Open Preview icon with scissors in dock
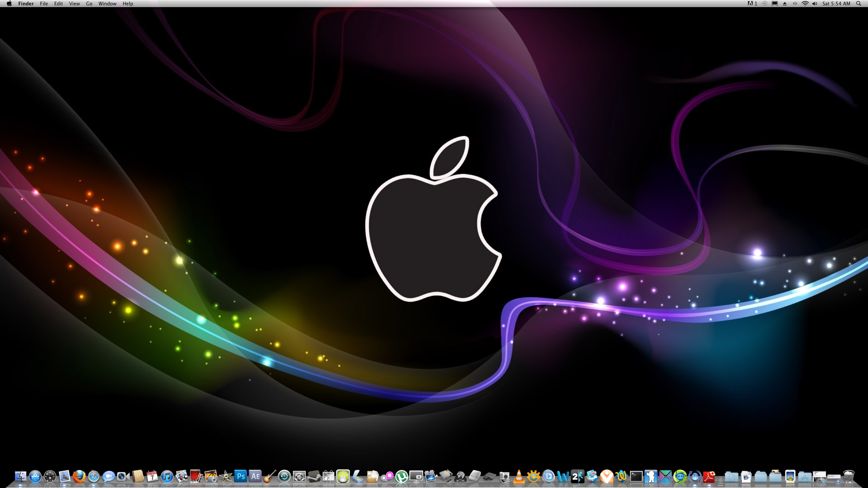The height and width of the screenshot is (488, 868). pyautogui.click(x=329, y=476)
